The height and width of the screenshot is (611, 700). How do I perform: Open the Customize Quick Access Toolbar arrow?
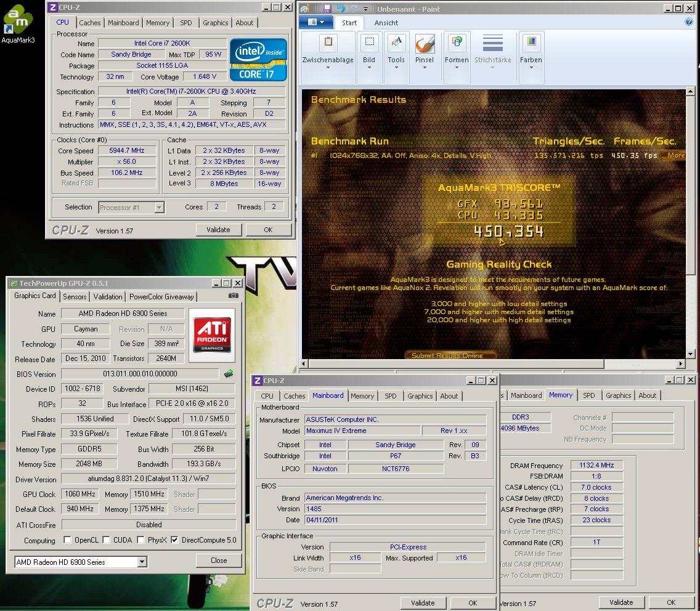(x=365, y=9)
